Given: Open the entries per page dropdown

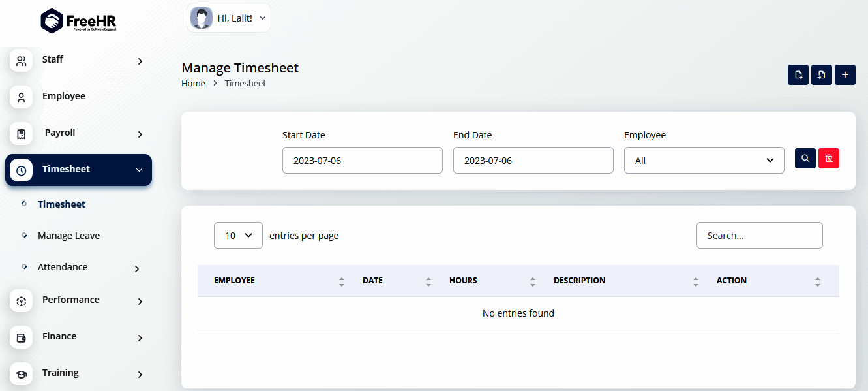Looking at the screenshot, I should coord(238,236).
